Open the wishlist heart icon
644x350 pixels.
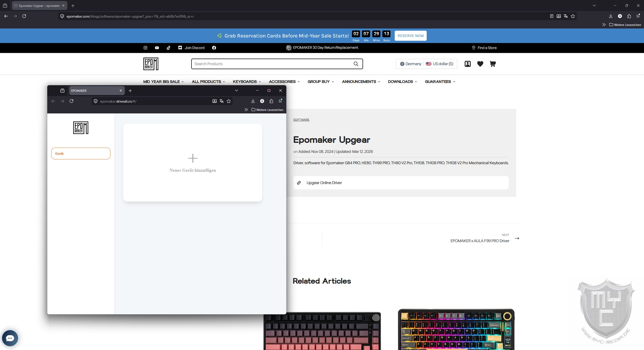pos(480,64)
